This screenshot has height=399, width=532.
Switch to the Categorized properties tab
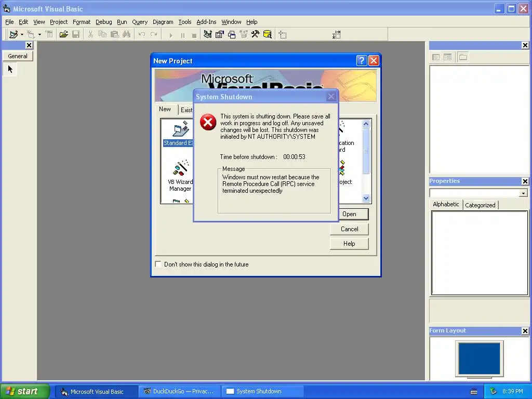tap(480, 205)
